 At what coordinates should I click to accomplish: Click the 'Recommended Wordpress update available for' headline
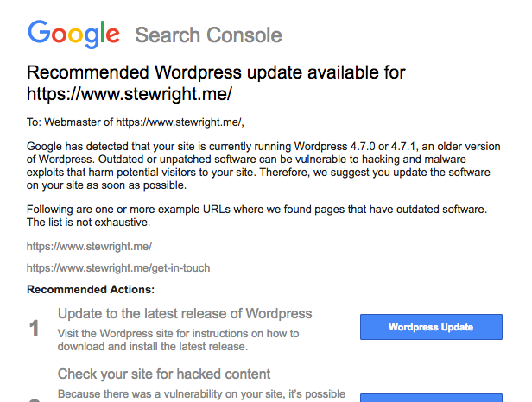tap(216, 72)
